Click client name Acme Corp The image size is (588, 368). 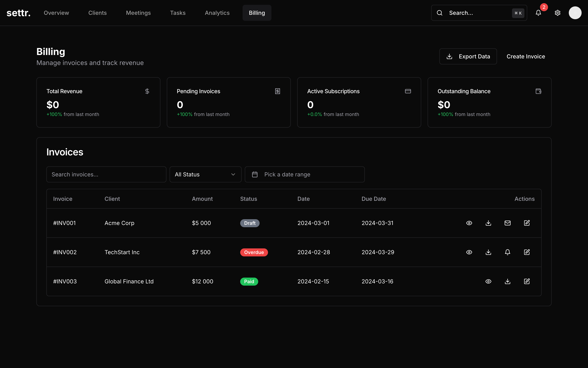pyautogui.click(x=119, y=223)
